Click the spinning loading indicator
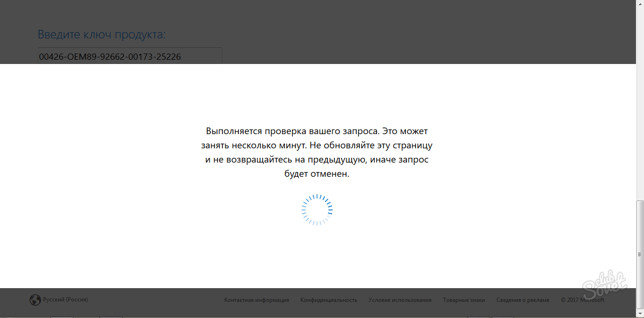 tap(317, 209)
